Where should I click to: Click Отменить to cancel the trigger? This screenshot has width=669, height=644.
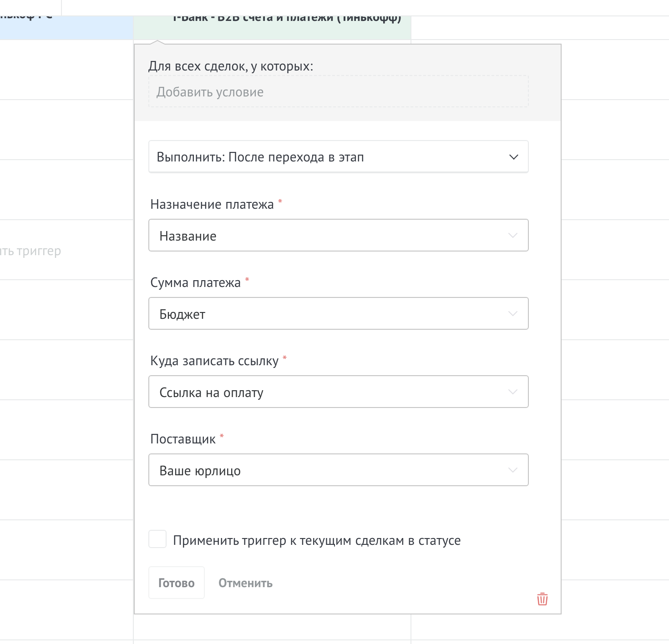pyautogui.click(x=245, y=583)
